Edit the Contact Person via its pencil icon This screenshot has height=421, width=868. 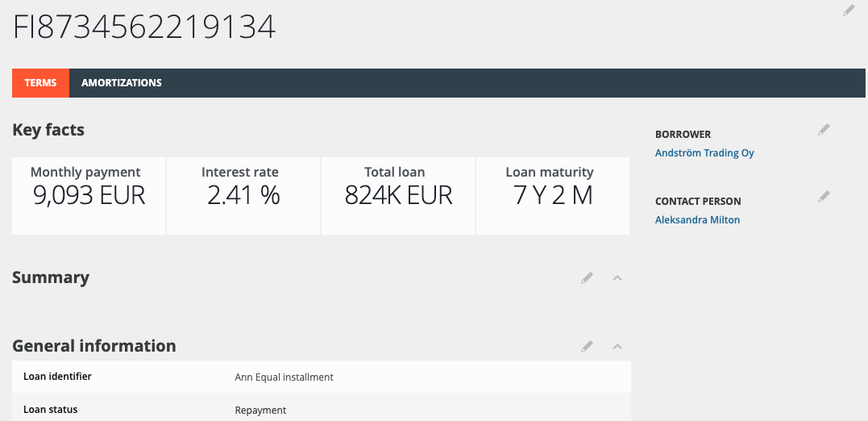tap(824, 197)
